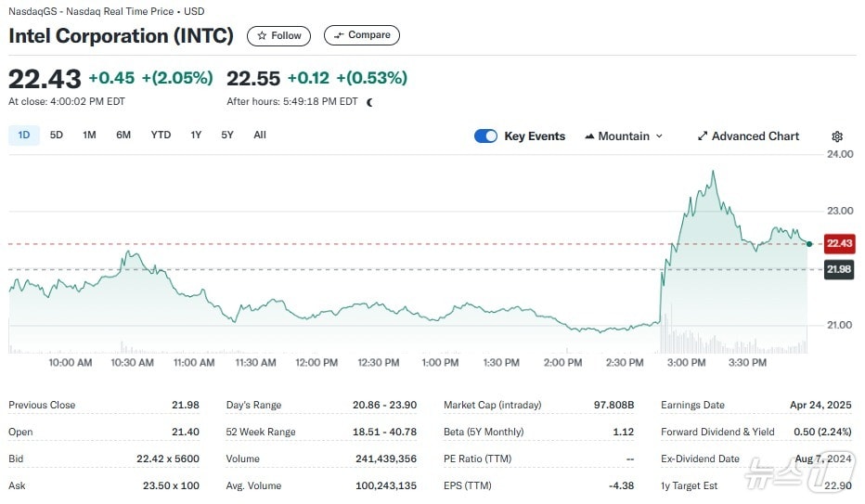Image resolution: width=865 pixels, height=504 pixels.
Task: Click the compare arrows icon
Action: click(339, 35)
